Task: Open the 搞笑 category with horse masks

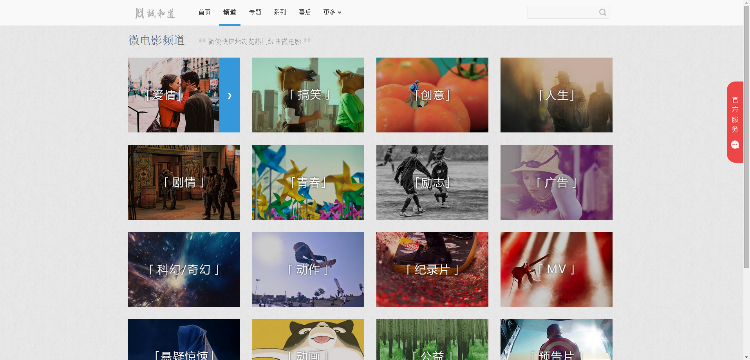Action: coord(308,95)
